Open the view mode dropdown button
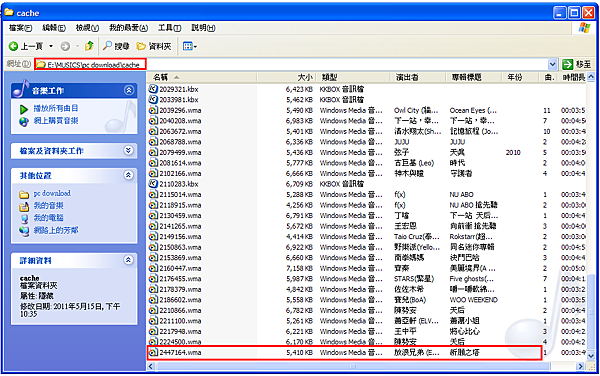Image resolution: width=600 pixels, height=376 pixels. (x=190, y=46)
